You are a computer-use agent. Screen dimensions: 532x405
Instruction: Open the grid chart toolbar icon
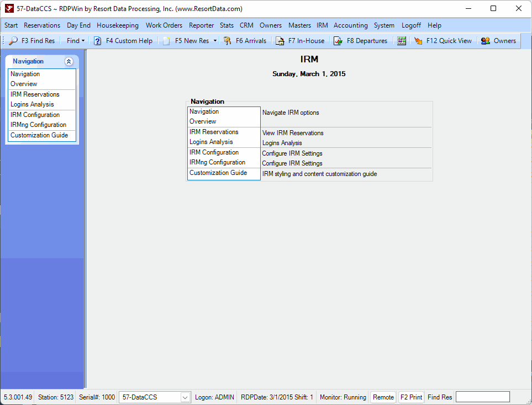(x=402, y=41)
